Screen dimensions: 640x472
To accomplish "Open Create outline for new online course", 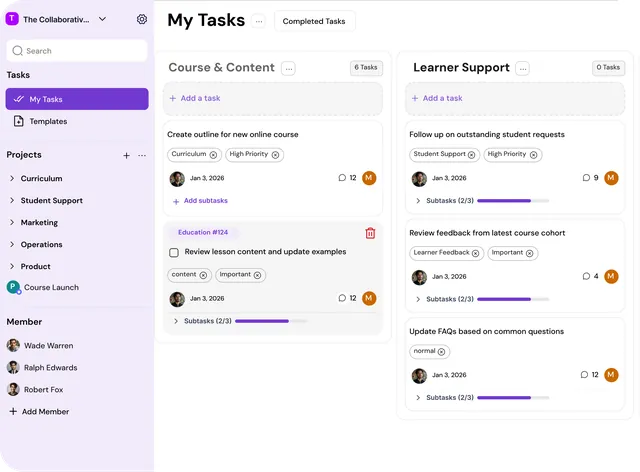I will coord(233,134).
